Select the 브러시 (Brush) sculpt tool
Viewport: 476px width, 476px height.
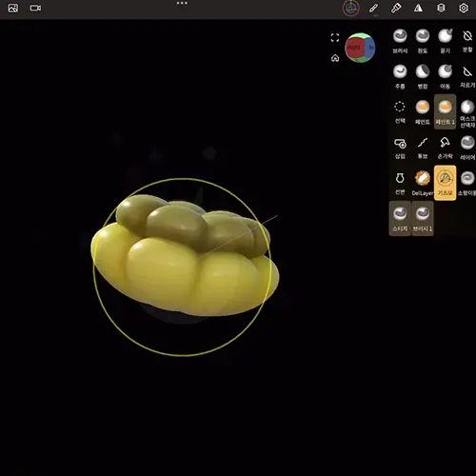coord(400,41)
